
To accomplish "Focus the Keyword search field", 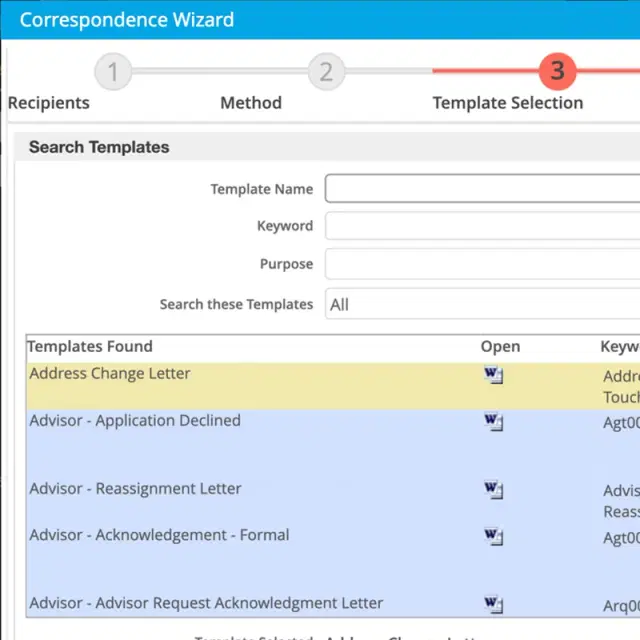I will tap(482, 226).
